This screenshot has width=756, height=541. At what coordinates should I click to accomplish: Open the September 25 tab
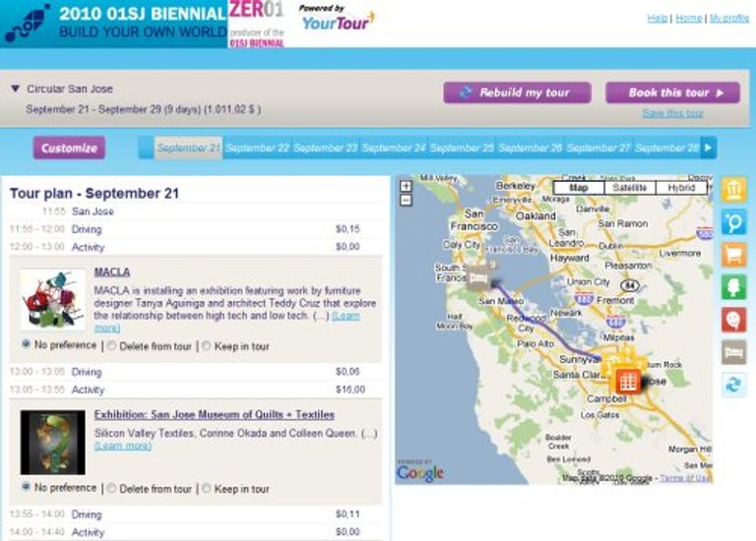[462, 148]
